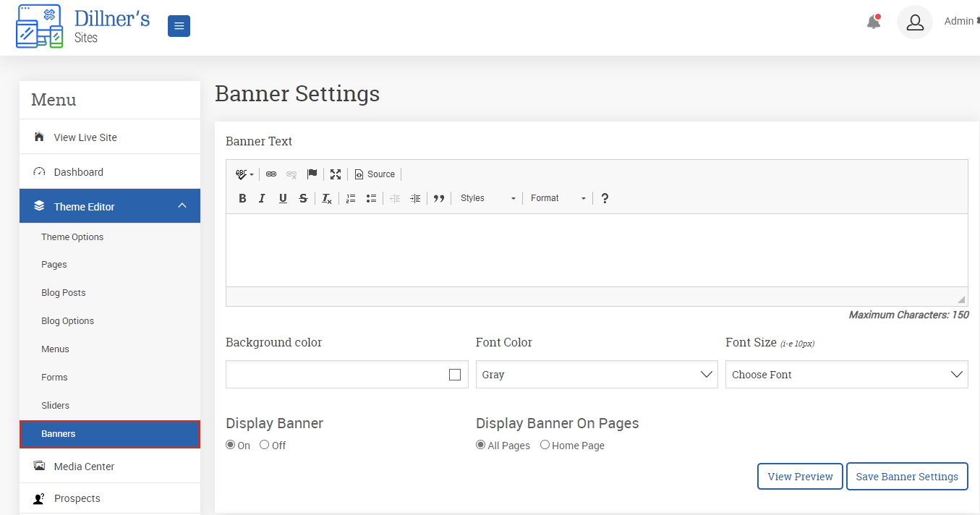Open the Font Color dropdown

coord(597,375)
